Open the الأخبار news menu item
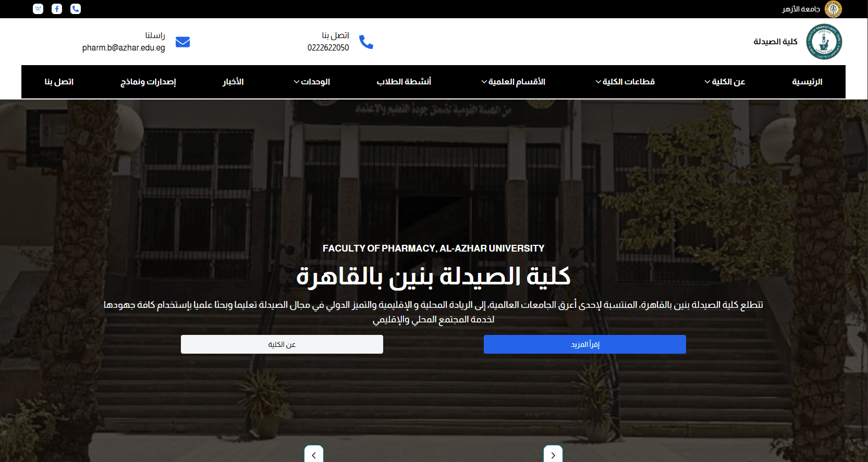The image size is (868, 462). (233, 82)
